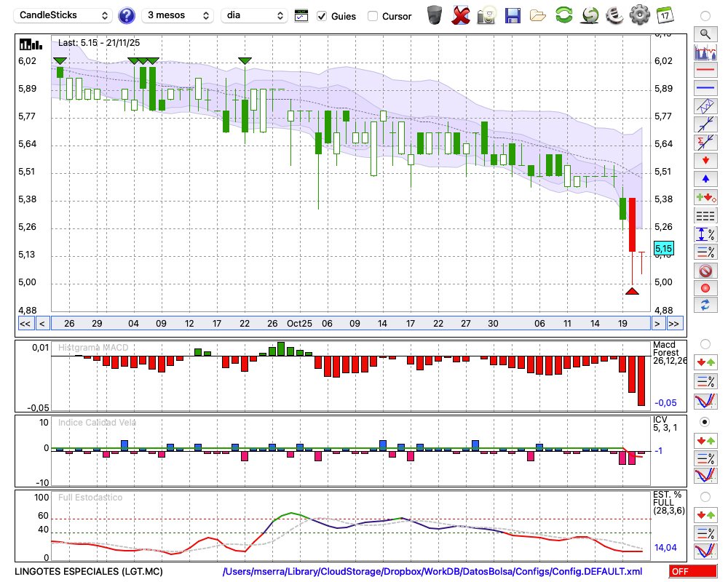This screenshot has width=728, height=582.
Task: Click the trash can icon in toolbar
Action: coord(435,15)
